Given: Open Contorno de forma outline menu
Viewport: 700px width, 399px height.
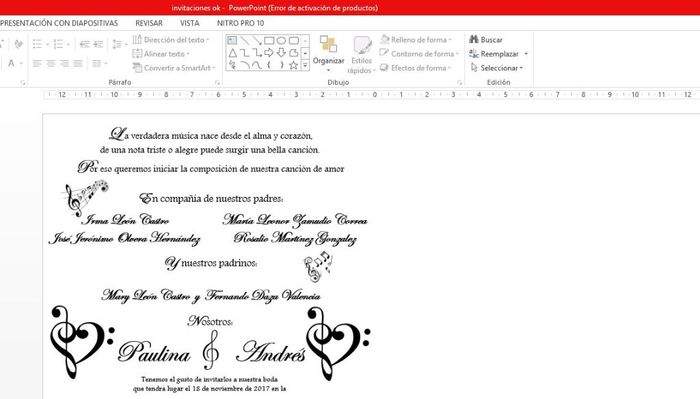Looking at the screenshot, I should (x=419, y=54).
